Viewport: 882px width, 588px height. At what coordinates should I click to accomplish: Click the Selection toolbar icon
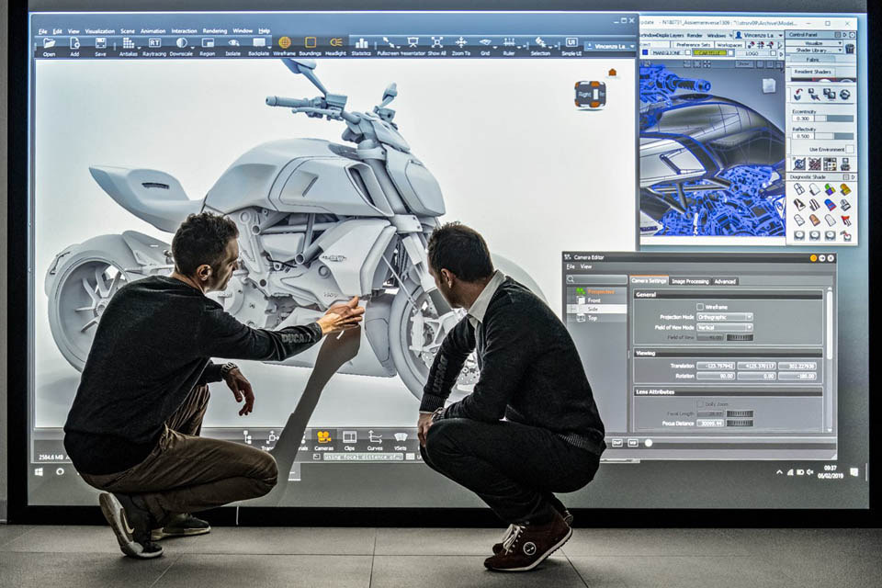(540, 42)
